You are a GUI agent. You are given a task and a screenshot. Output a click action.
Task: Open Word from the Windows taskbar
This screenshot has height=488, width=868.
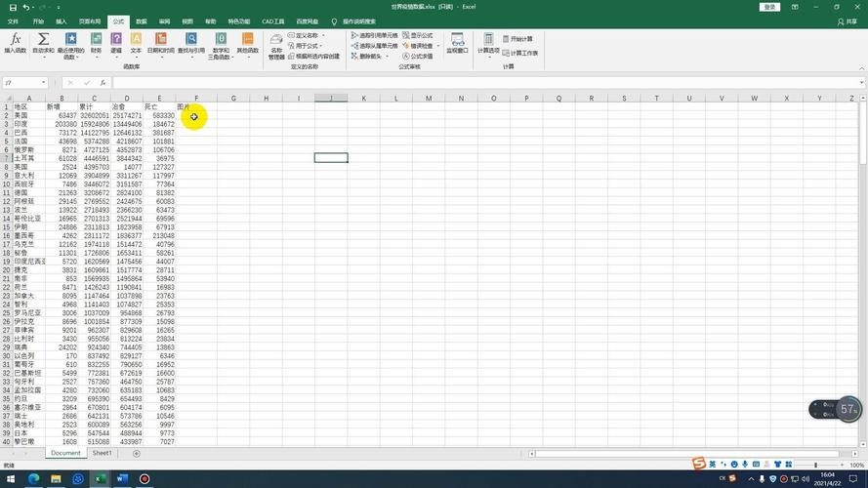tap(122, 479)
